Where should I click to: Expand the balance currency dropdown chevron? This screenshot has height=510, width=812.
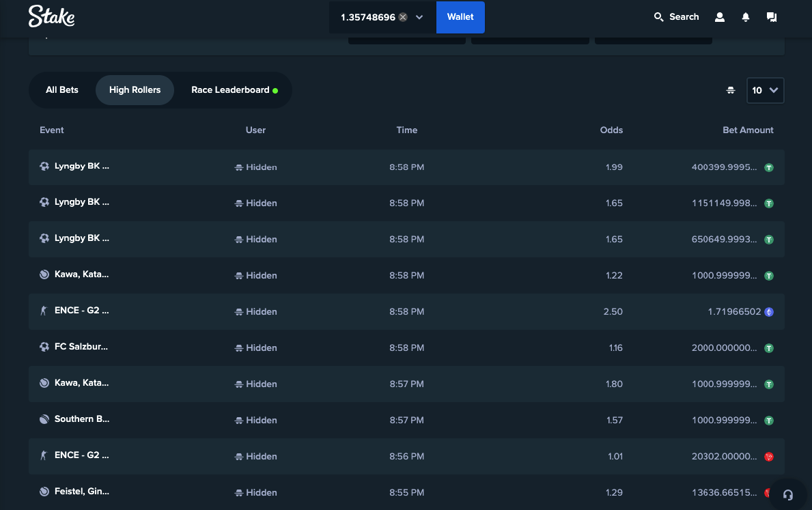click(419, 17)
